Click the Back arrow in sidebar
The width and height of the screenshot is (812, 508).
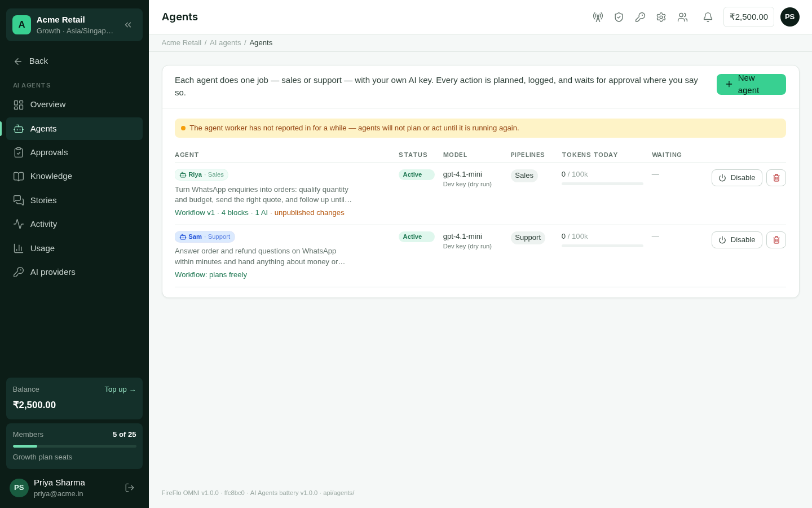click(18, 61)
